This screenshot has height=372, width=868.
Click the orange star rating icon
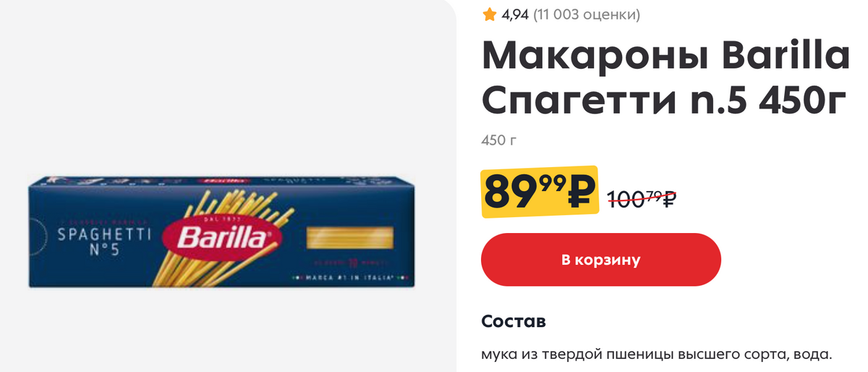click(x=489, y=14)
